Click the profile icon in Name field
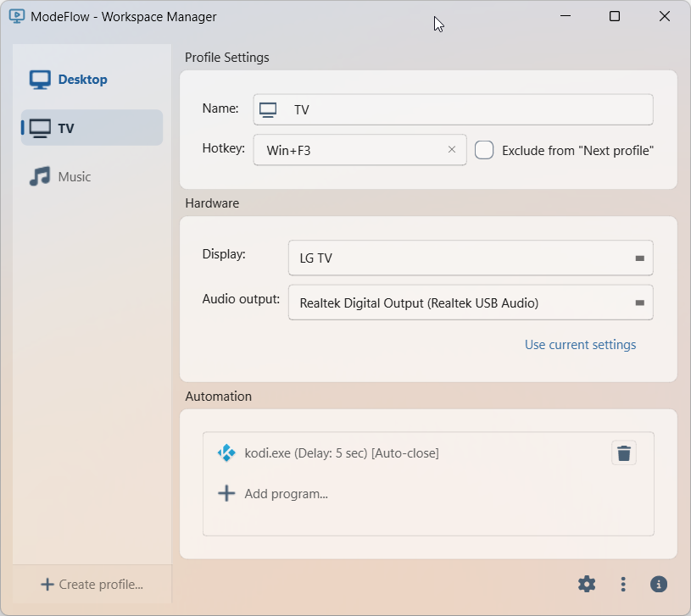Image resolution: width=691 pixels, height=616 pixels. coord(268,109)
